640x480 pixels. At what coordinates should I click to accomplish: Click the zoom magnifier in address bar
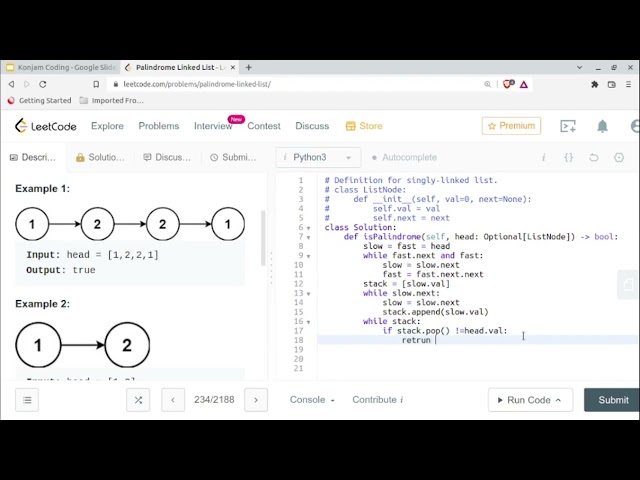click(x=487, y=84)
